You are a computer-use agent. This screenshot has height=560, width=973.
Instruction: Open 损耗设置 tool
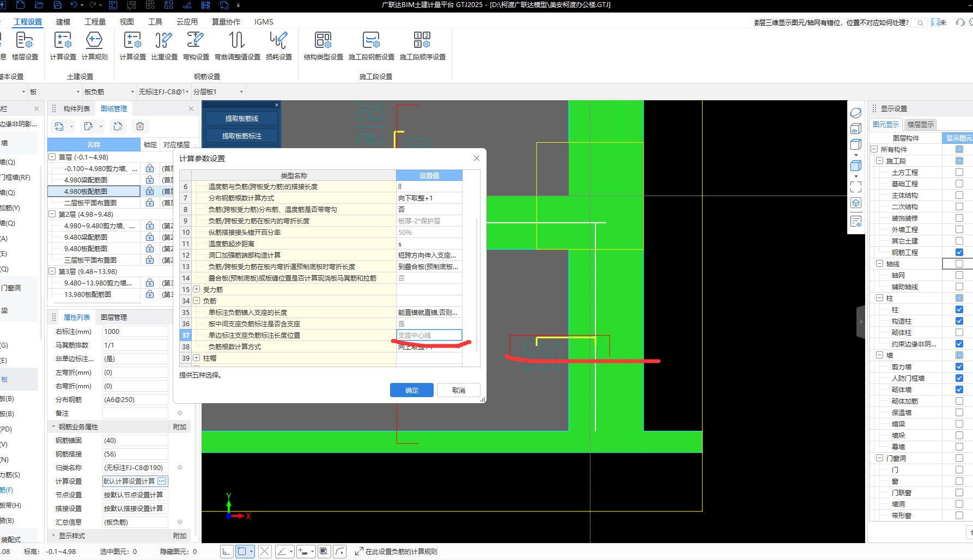pos(279,46)
